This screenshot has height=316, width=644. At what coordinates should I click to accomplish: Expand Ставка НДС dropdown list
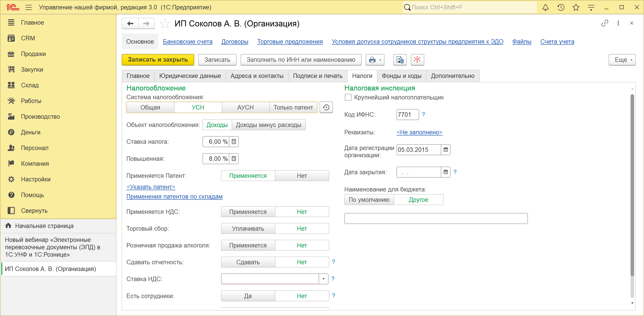coord(324,279)
